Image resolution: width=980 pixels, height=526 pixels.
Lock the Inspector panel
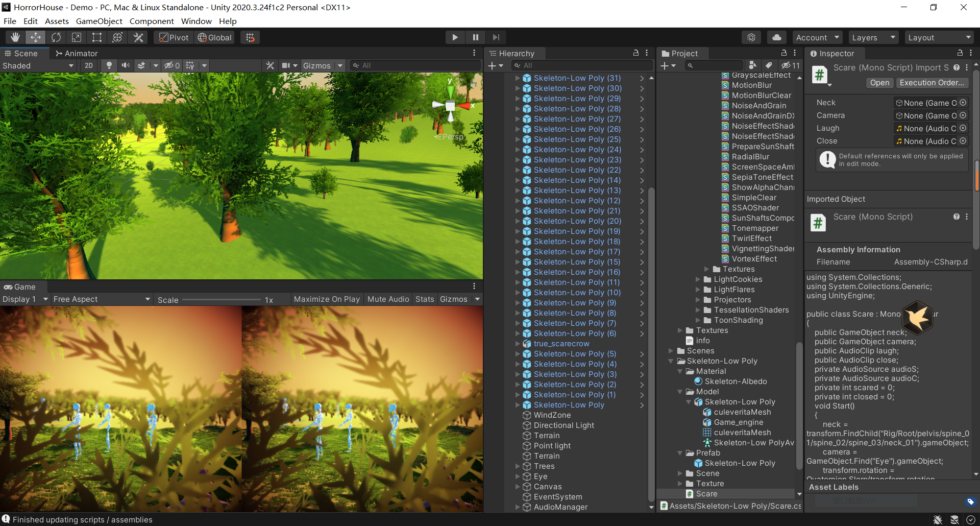point(960,53)
